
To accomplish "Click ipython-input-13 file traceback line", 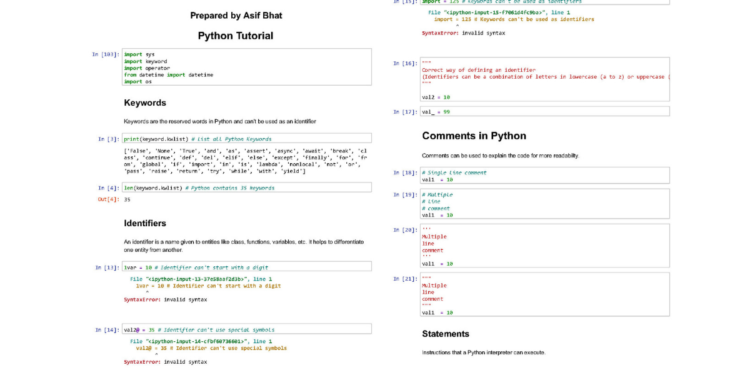I will 201,279.
